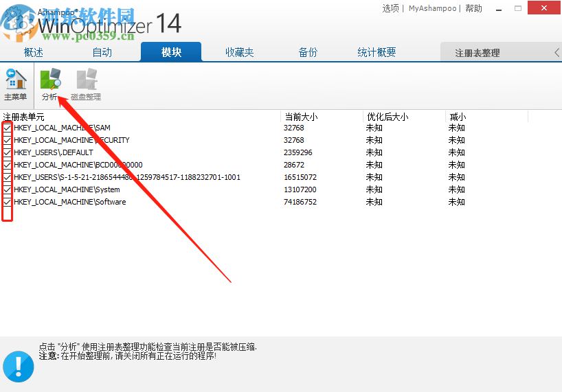Select the HKEY_USERS\.DEFAULT row text
Screen dimensions: 562x392
[x=54, y=152]
